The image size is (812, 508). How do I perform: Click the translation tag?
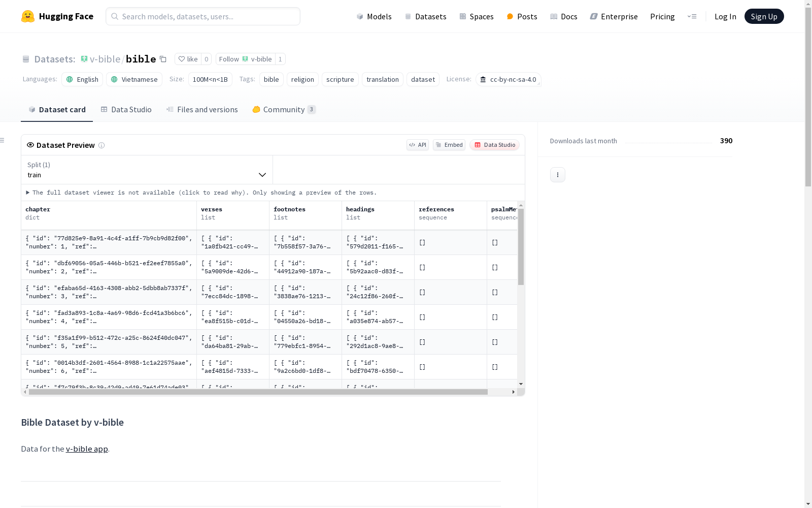(x=383, y=79)
